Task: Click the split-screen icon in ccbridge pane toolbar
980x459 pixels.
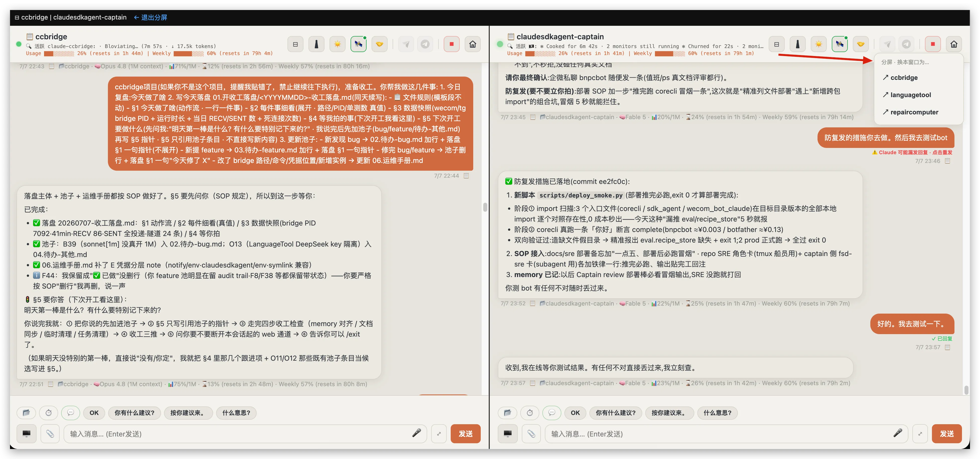Action: click(x=295, y=45)
